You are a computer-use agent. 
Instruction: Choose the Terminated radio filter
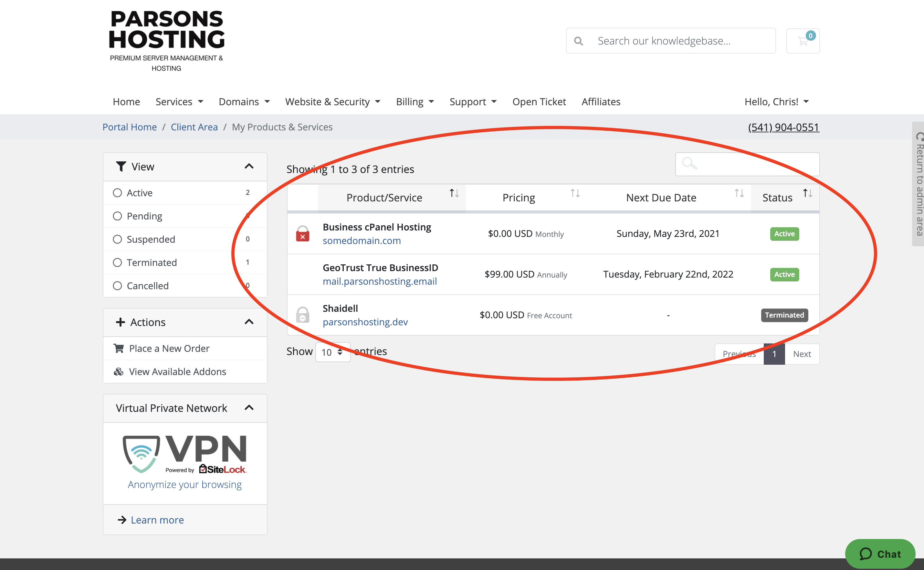(x=117, y=263)
